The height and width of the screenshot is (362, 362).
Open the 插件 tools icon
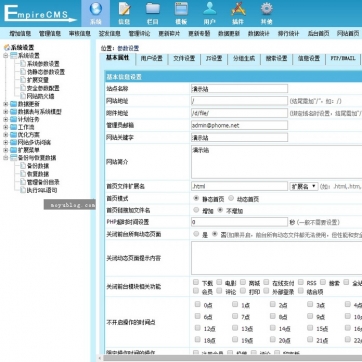click(238, 9)
